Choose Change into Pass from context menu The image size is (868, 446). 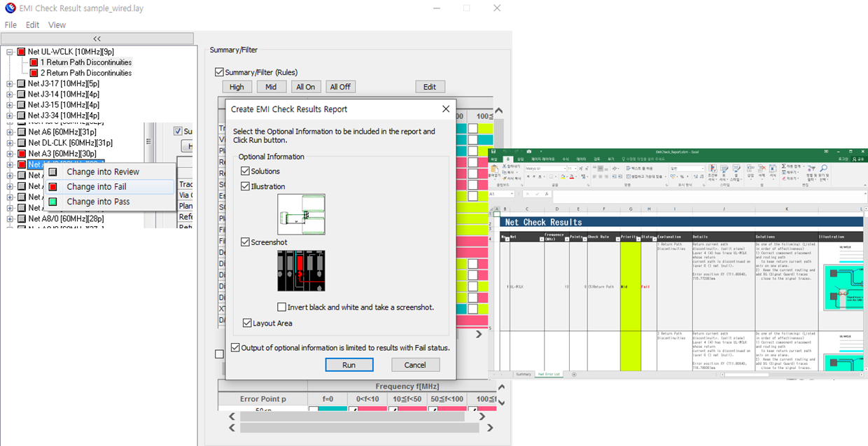point(110,202)
